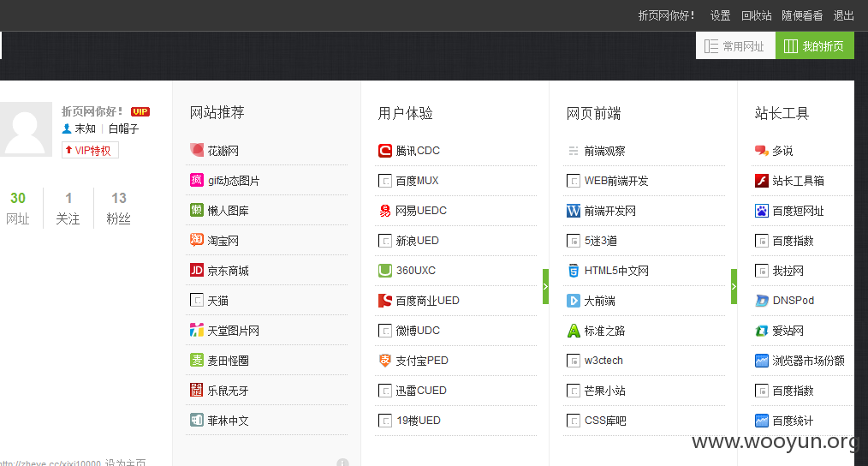Open the WEB前端开发 link

click(616, 181)
